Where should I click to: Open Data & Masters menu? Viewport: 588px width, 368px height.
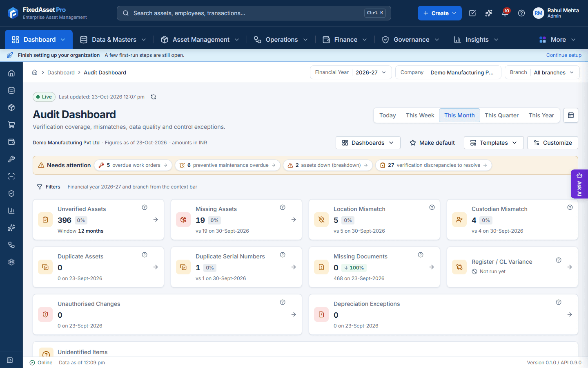tap(113, 40)
